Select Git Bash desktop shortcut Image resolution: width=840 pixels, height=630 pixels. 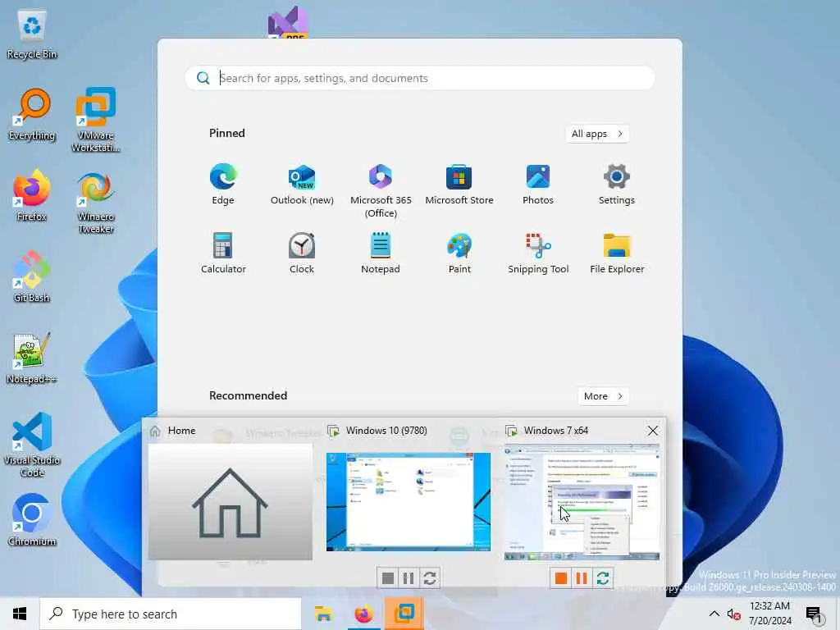click(32, 276)
